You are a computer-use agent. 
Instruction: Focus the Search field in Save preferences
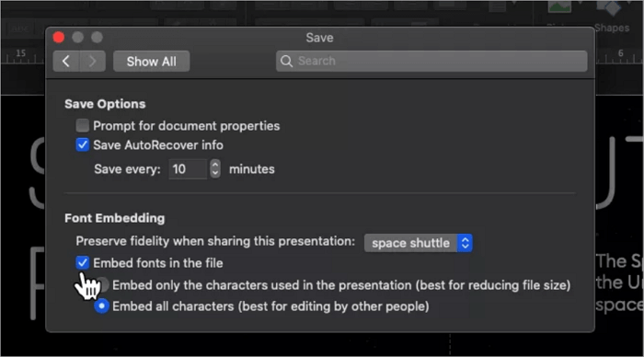tap(431, 61)
